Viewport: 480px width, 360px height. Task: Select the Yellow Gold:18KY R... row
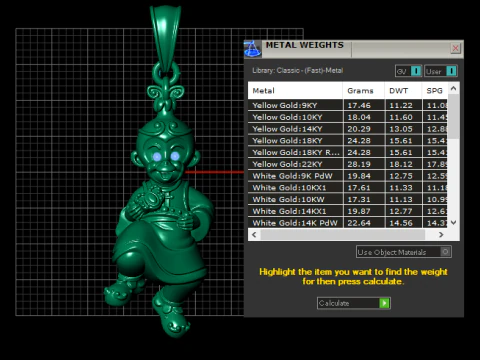point(348,152)
